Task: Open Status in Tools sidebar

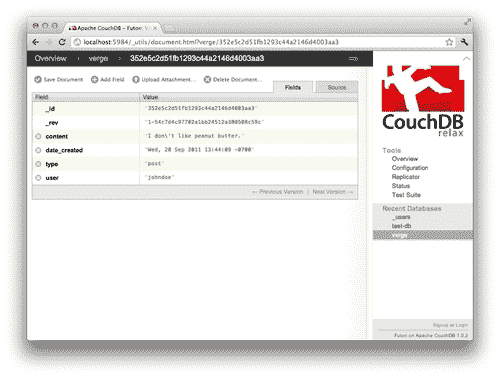Action: click(401, 186)
